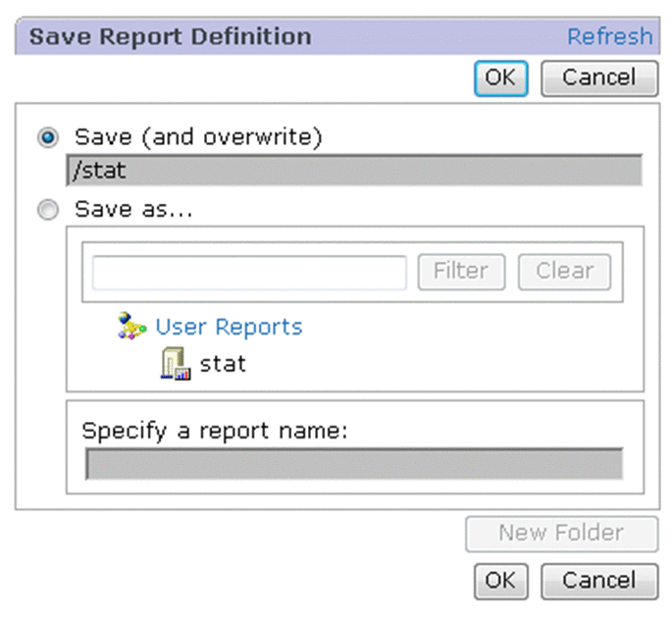This screenshot has width=672, height=620.
Task: Dismiss with the bottom Cancel button
Action: pos(598,581)
